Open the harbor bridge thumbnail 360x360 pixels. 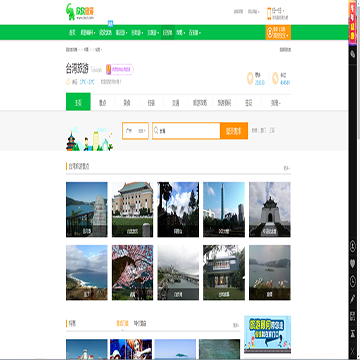pos(178,273)
